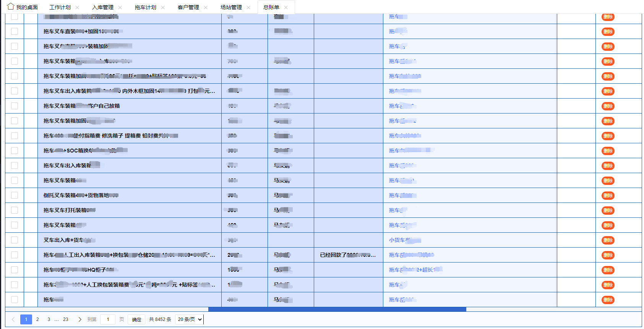Close the 客户管理 tab
644x329 pixels.
pos(206,7)
